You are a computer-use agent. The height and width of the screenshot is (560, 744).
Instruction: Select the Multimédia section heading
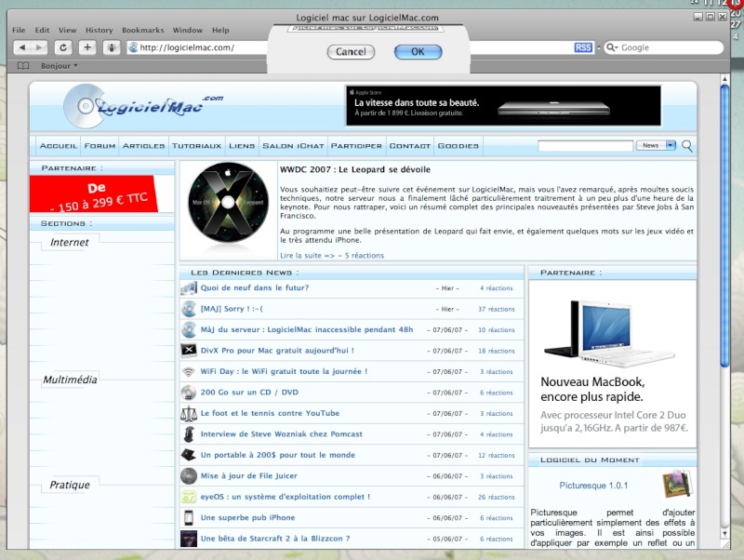70,380
